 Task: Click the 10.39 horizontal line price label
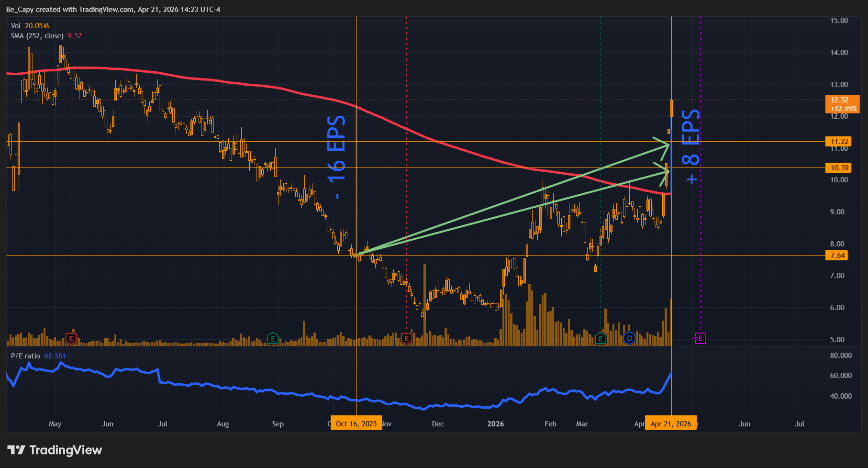point(838,168)
